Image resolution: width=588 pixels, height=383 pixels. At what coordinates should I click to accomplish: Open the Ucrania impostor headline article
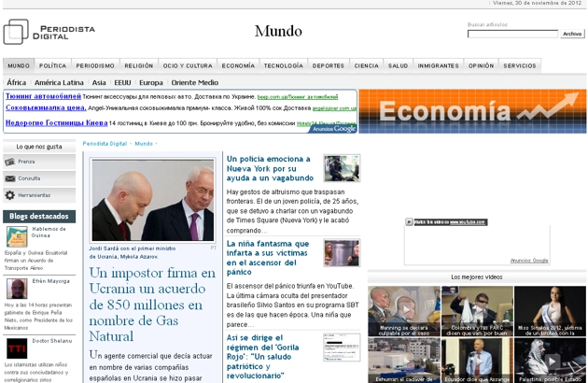click(152, 304)
